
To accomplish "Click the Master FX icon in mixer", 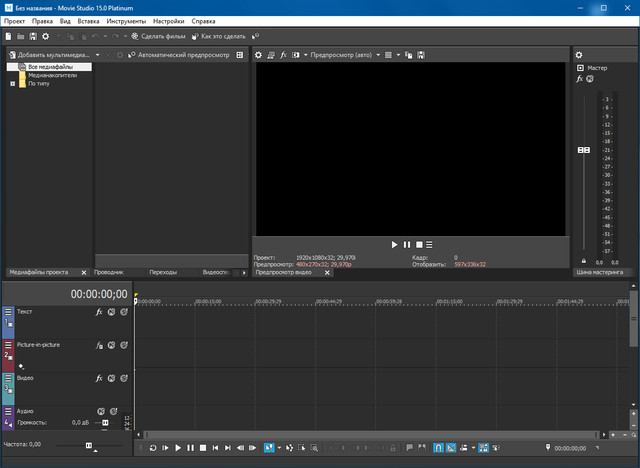I will point(581,79).
